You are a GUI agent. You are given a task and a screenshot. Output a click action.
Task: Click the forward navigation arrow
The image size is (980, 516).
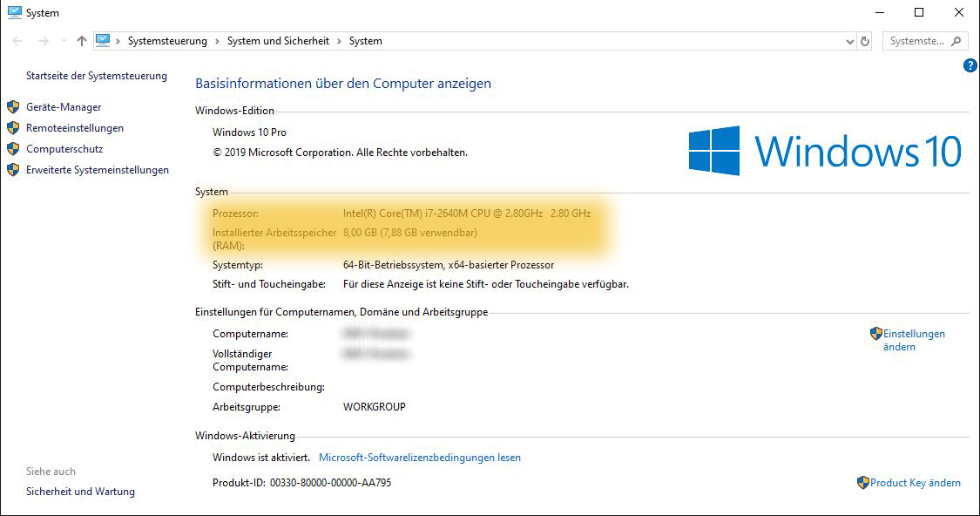point(44,41)
